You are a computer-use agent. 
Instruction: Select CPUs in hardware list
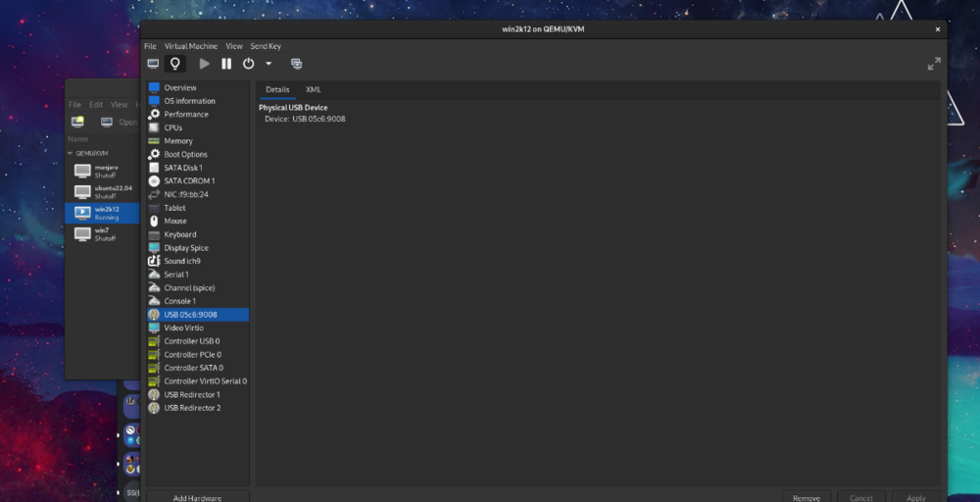click(x=198, y=127)
